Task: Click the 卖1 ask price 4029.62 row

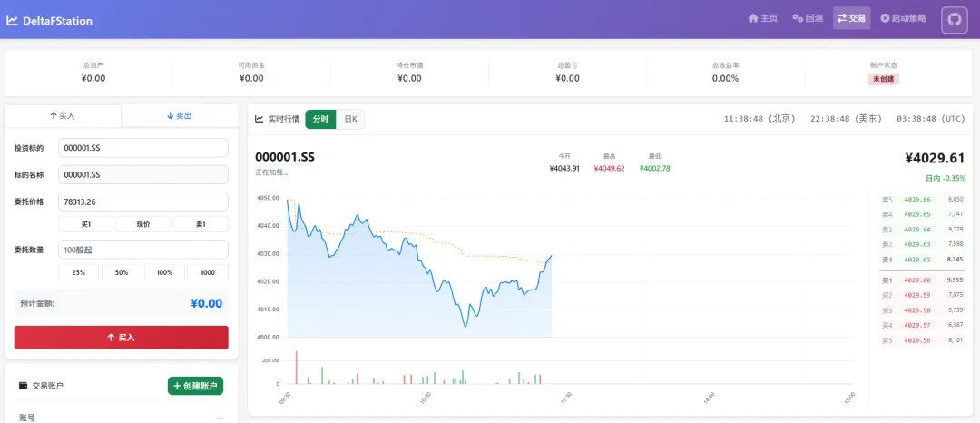Action: [x=922, y=260]
